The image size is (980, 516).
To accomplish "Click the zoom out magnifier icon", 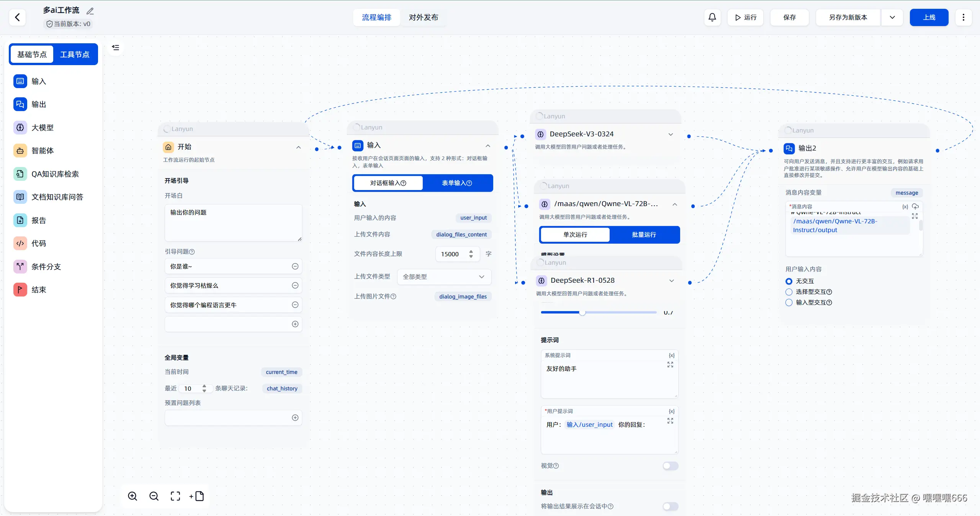I will coord(154,496).
